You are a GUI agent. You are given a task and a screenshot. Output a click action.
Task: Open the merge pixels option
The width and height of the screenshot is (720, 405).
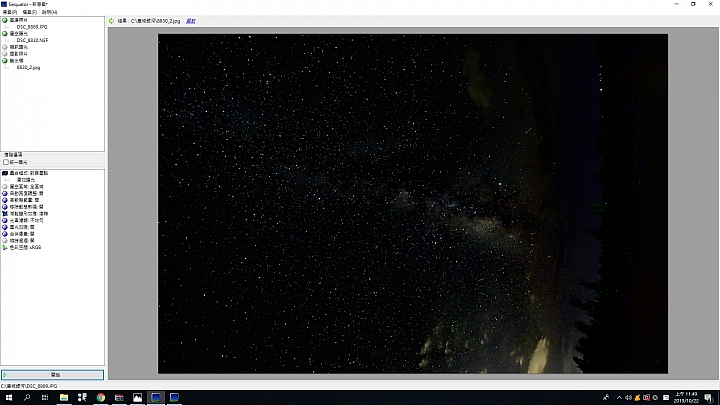click(x=19, y=234)
